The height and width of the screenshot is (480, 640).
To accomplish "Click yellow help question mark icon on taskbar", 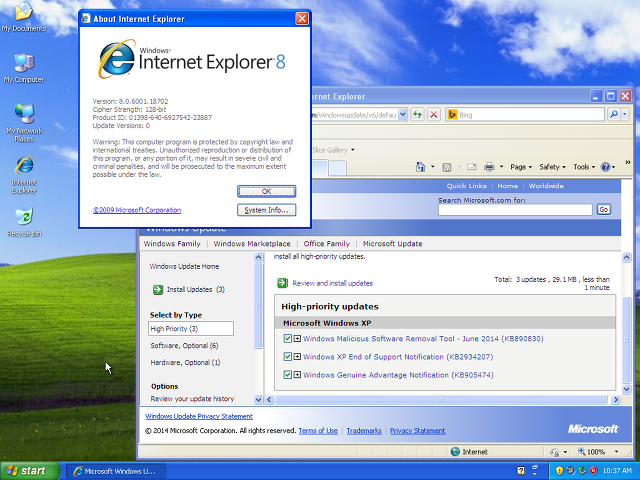I will (521, 471).
